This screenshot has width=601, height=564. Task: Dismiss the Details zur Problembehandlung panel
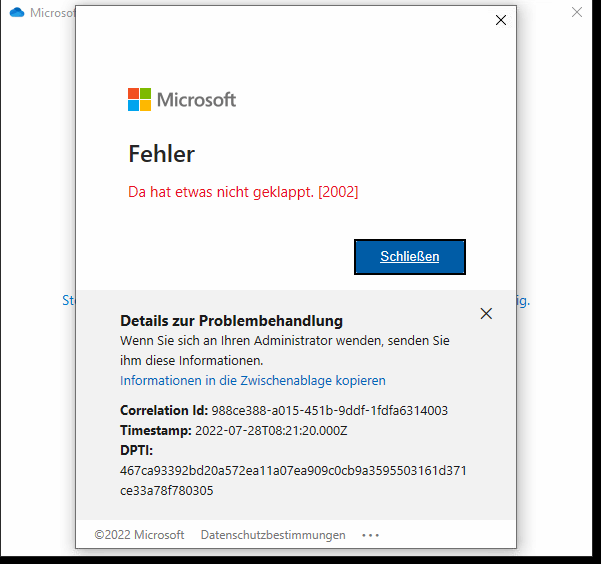486,314
